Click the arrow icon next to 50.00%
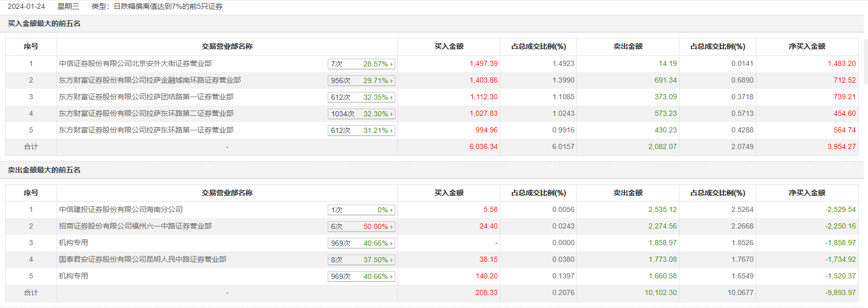The width and height of the screenshot is (868, 308). click(x=392, y=227)
